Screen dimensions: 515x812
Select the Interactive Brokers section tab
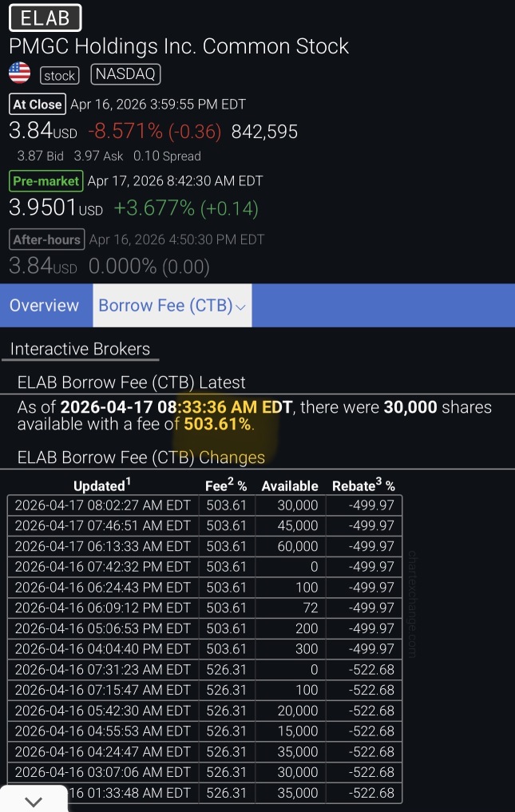[x=81, y=349]
